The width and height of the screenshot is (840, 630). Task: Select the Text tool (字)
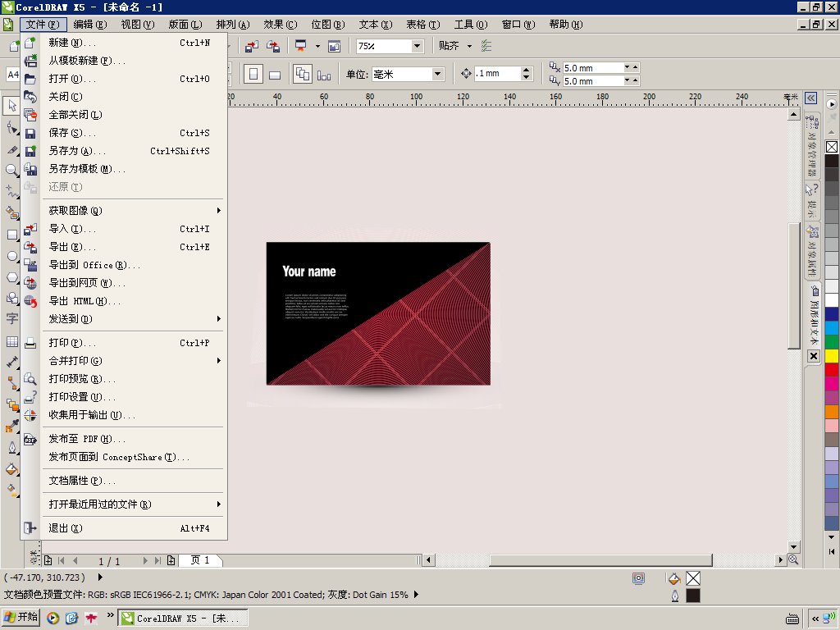click(11, 319)
